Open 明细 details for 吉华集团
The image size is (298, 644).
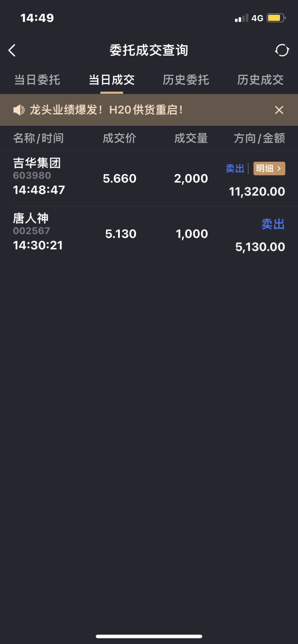click(269, 168)
